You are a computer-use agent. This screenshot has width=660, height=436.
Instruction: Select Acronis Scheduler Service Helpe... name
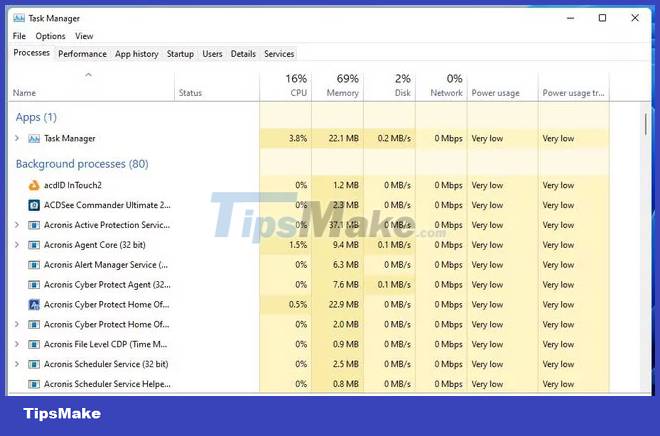coord(107,384)
